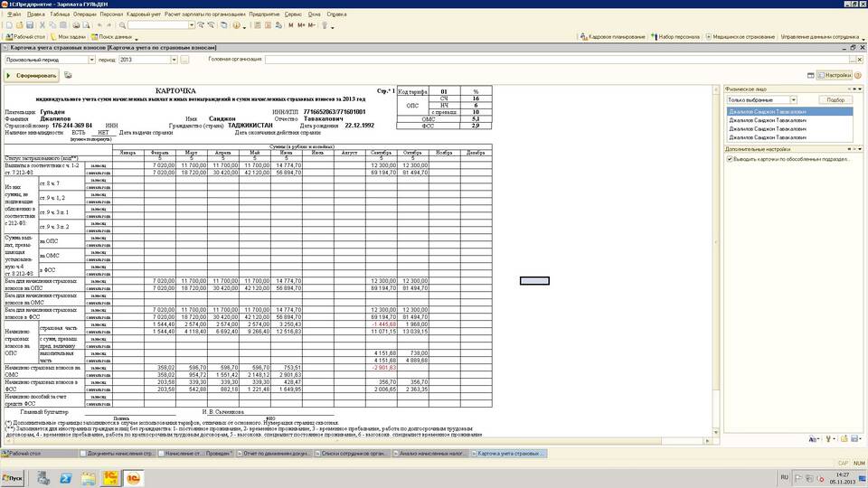
Task: Expand the Произвольный период dropdown
Action: coord(92,60)
